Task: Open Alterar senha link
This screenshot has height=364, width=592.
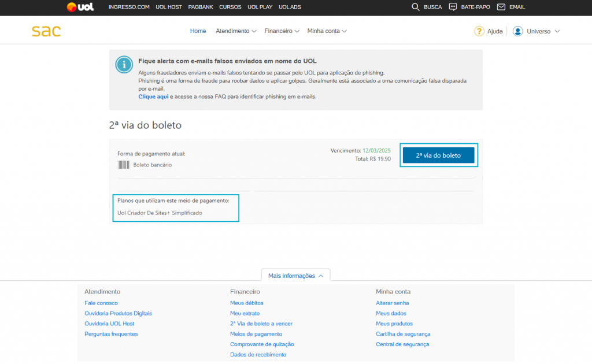Action: click(393, 303)
